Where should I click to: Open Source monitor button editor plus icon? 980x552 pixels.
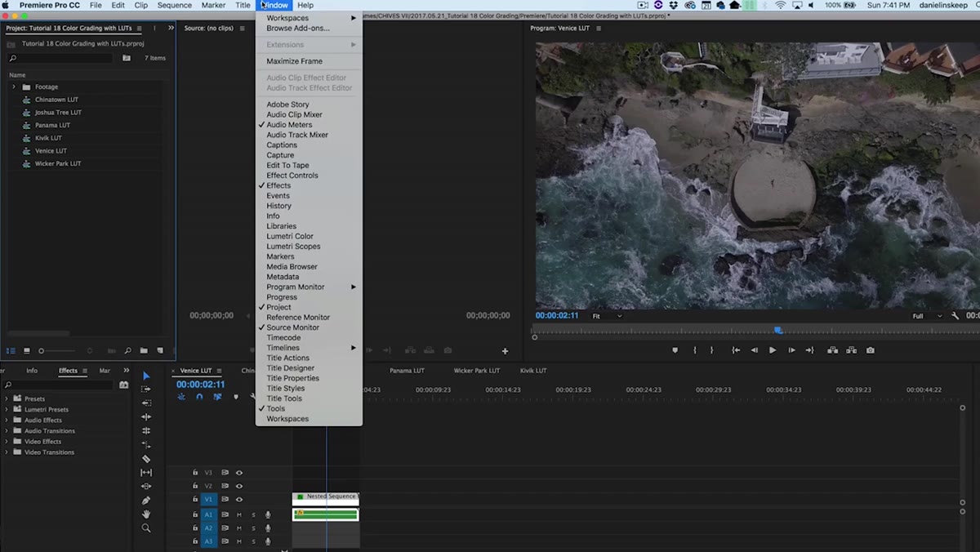(505, 351)
